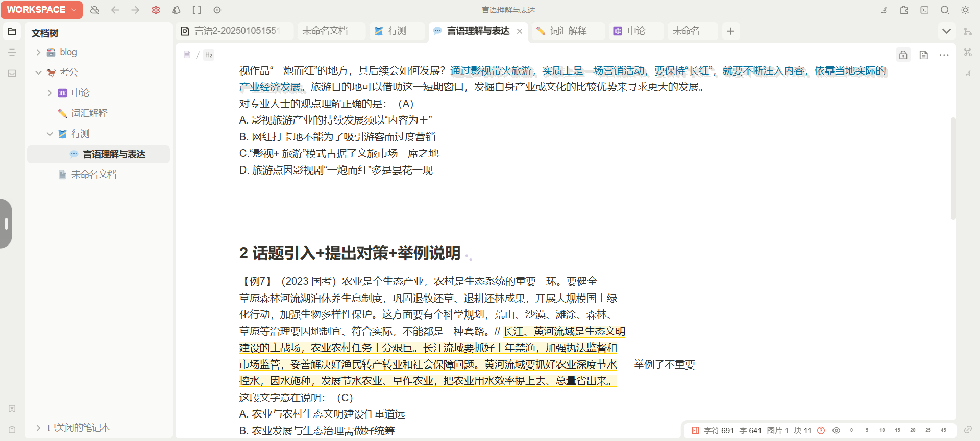This screenshot has height=441, width=980.
Task: Click the outline panel icon in left dock
Action: coord(12,52)
